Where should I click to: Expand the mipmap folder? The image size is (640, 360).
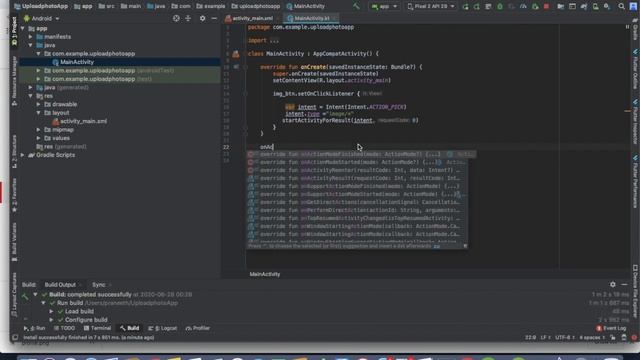38,130
